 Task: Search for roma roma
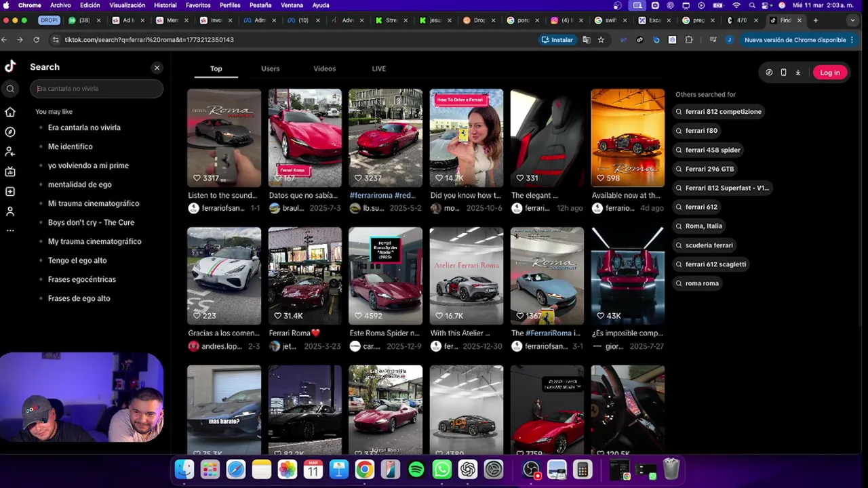[x=697, y=283]
